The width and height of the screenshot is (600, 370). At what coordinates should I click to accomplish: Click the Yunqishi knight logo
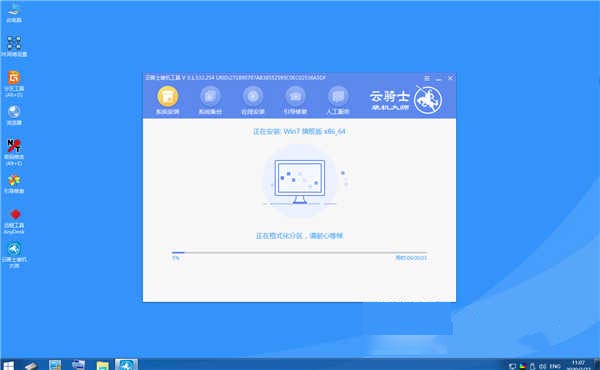(428, 100)
